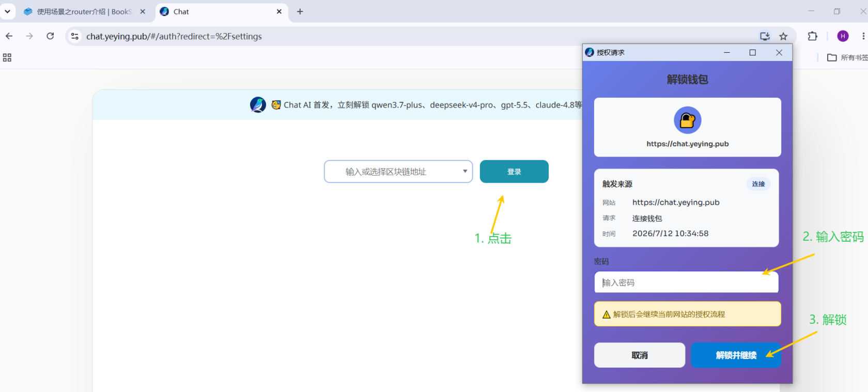This screenshot has width=868, height=392.
Task: Expand the blockchain address dropdown arrow
Action: (x=465, y=171)
